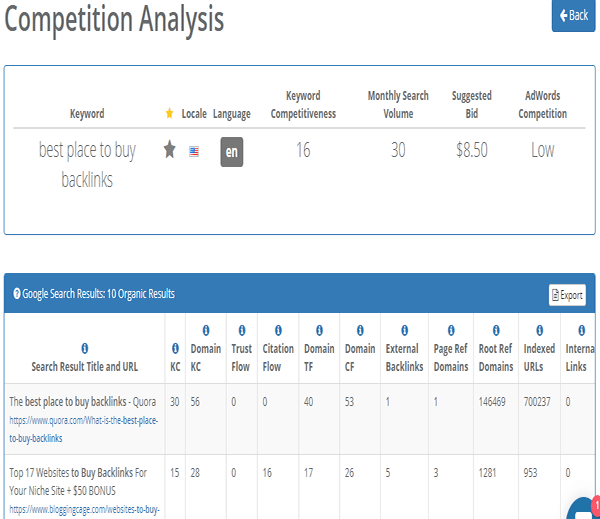Open the Quora best-place-to-buy-backlinks URL

[83, 429]
